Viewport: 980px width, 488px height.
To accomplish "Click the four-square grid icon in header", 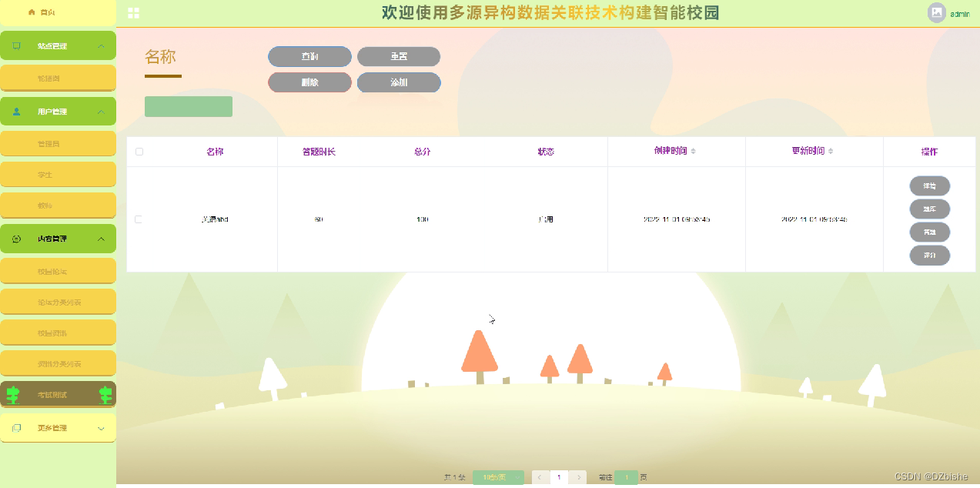I will point(133,13).
